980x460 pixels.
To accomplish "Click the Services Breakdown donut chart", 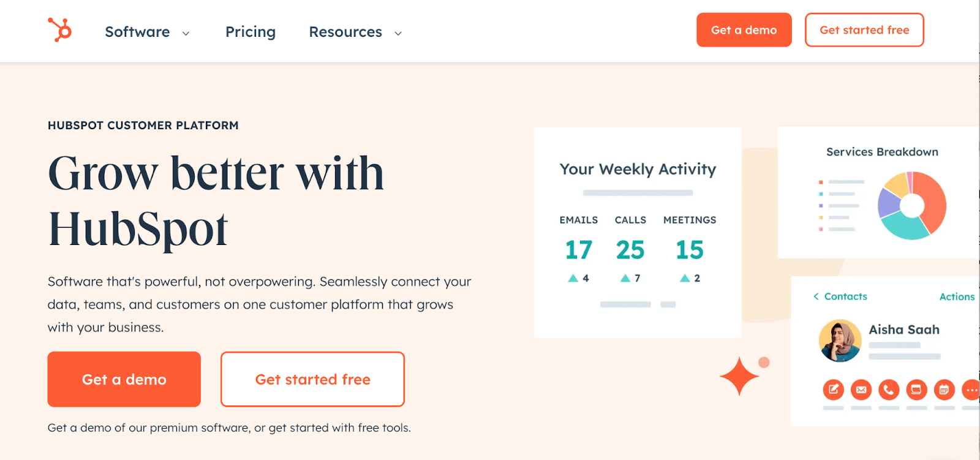I will (911, 205).
